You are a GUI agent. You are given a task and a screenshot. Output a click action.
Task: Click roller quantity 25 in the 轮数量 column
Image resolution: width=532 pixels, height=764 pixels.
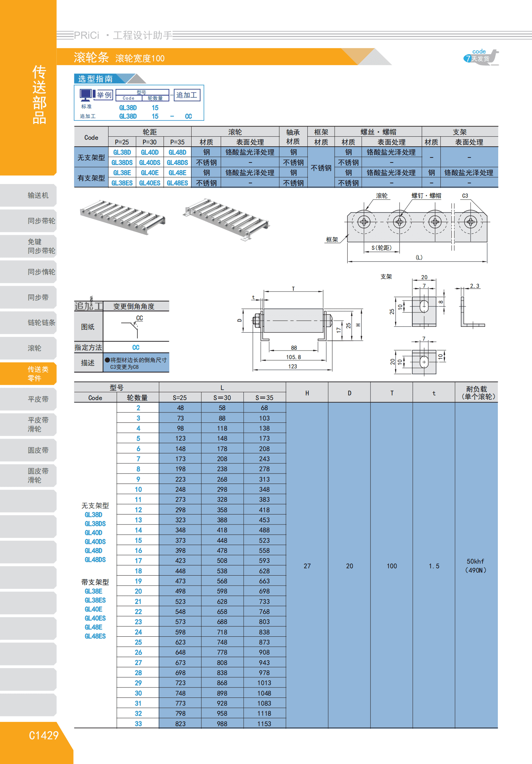138,642
